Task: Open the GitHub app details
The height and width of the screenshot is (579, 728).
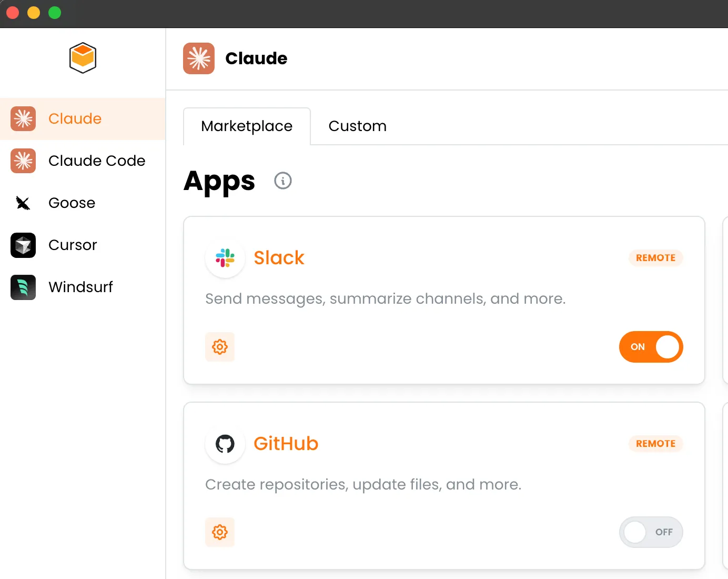Action: click(286, 444)
